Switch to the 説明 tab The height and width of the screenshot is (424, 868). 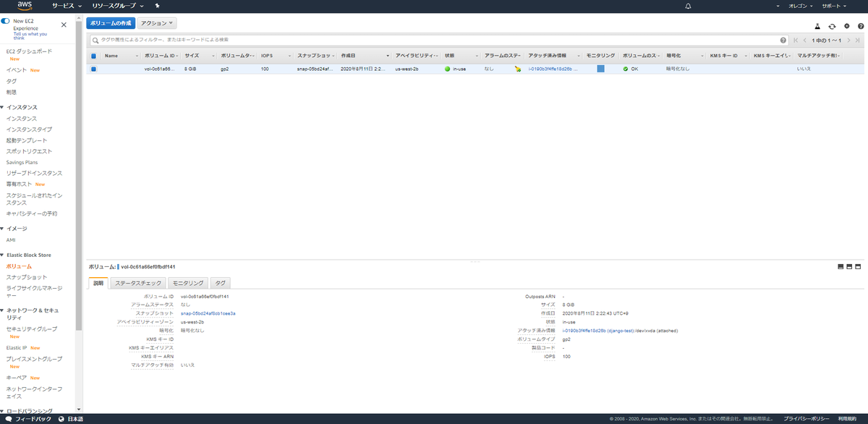coord(98,283)
